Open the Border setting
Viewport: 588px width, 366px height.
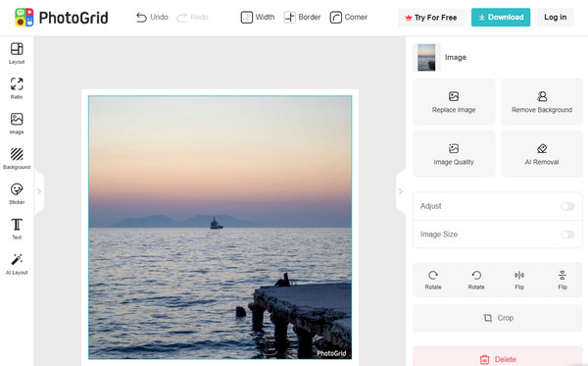click(302, 18)
